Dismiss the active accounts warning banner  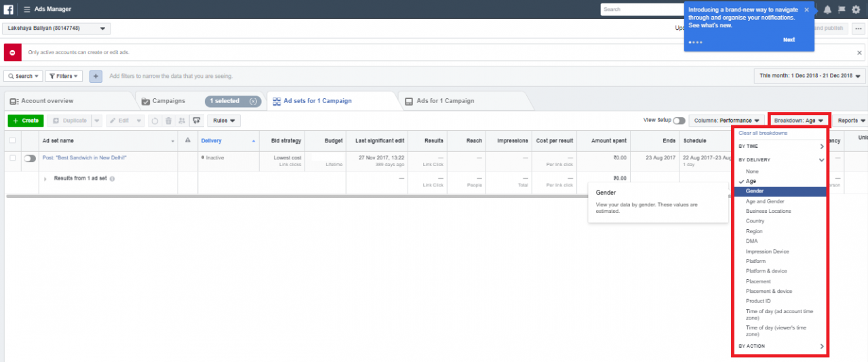[859, 52]
